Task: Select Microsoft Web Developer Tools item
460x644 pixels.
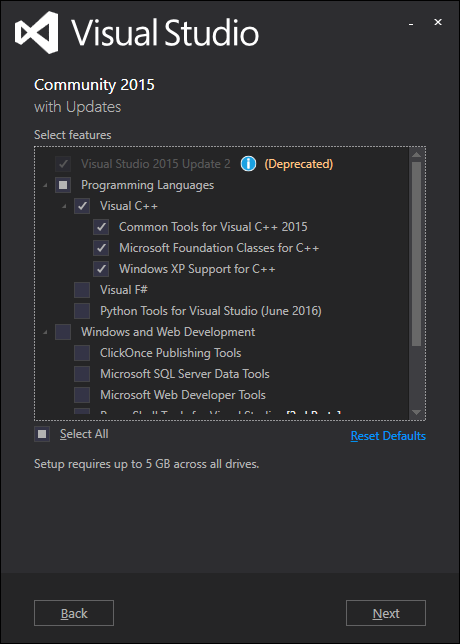Action: [x=183, y=395]
